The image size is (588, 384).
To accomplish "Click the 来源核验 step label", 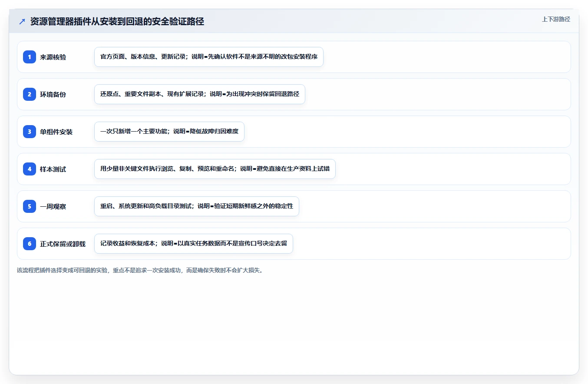I will pyautogui.click(x=53, y=57).
